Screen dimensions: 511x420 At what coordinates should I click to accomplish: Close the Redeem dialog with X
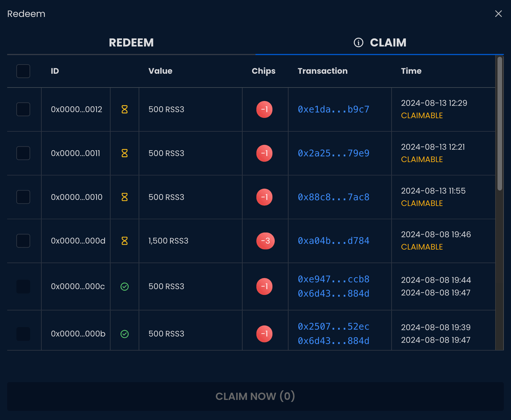coord(498,14)
